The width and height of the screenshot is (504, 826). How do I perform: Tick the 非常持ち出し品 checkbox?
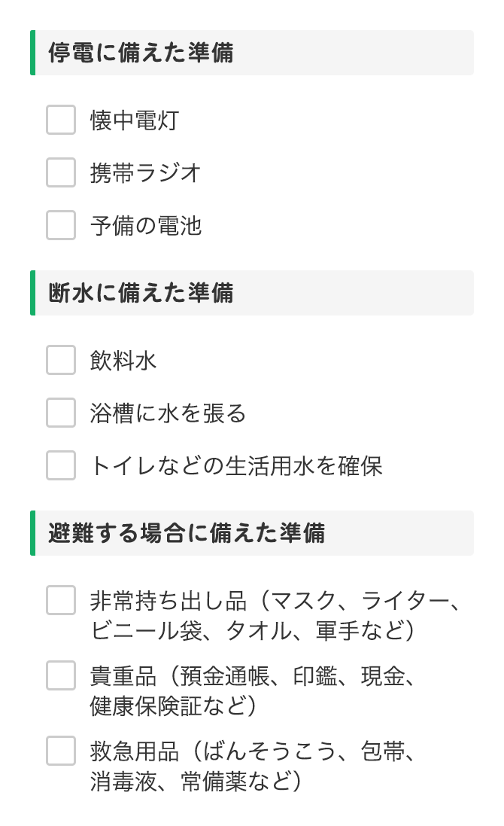61,600
